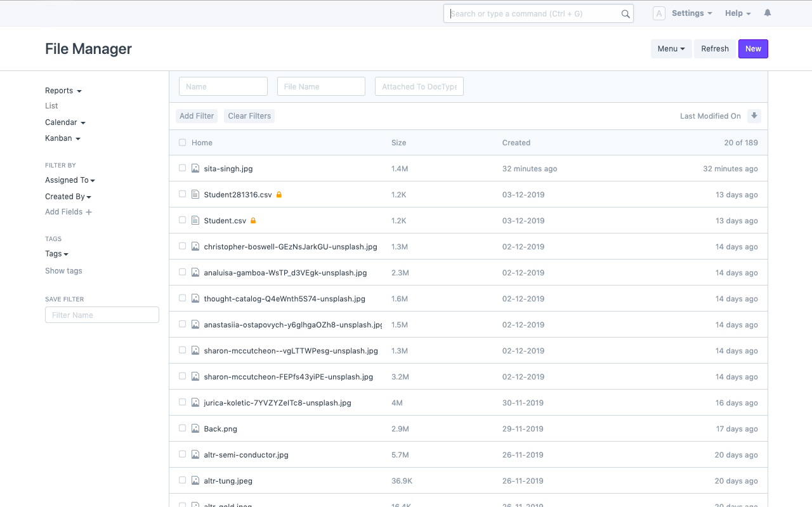
Task: Click the document icon for Student281316.csv
Action: 195,195
